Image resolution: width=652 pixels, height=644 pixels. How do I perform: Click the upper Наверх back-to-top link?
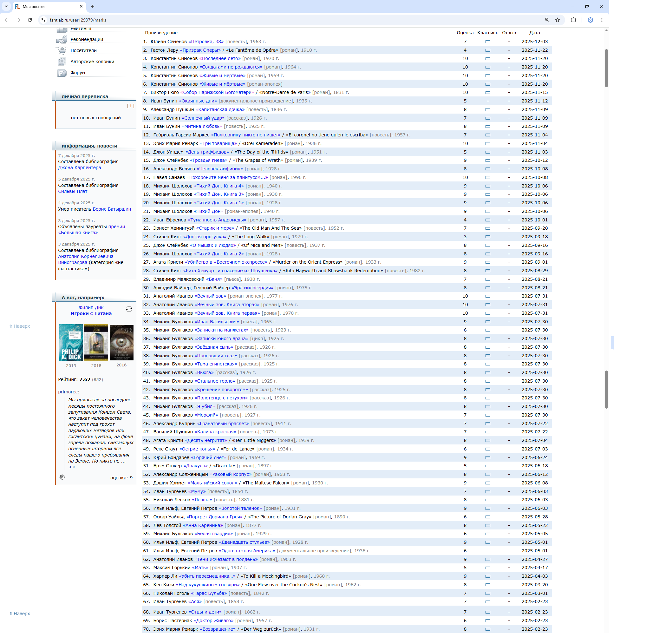tap(20, 326)
